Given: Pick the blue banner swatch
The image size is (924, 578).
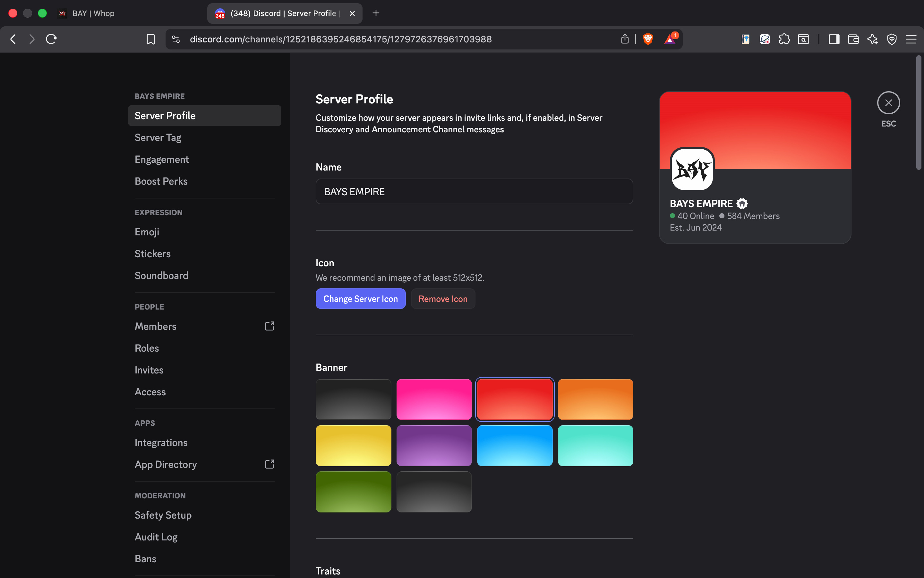Looking at the screenshot, I should pyautogui.click(x=515, y=445).
